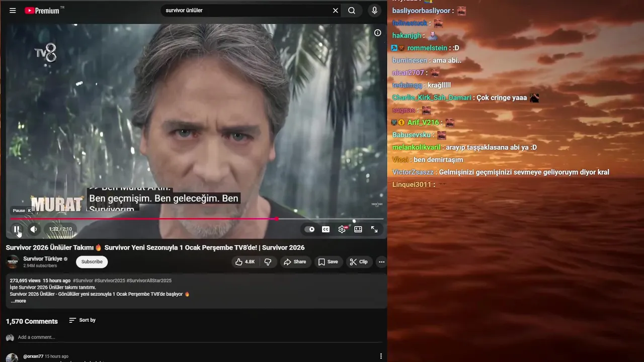The height and width of the screenshot is (362, 644).
Task: Click the video title text
Action: click(x=155, y=247)
